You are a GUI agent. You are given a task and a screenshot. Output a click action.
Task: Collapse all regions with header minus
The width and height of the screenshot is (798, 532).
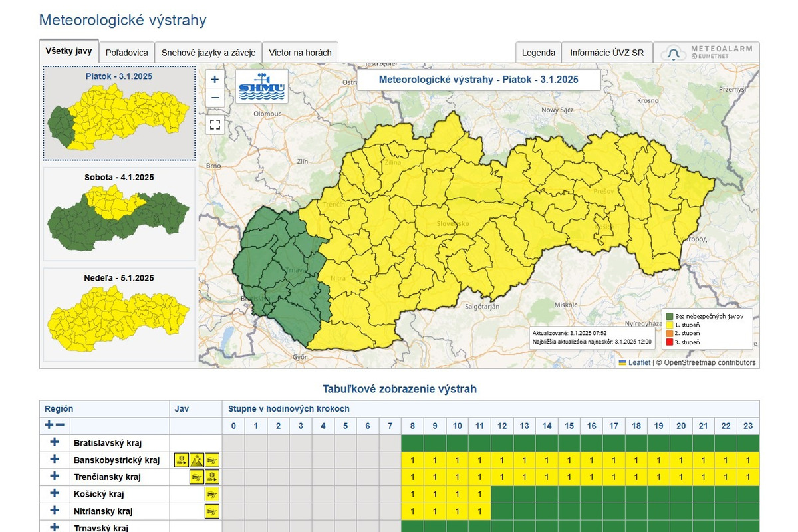point(60,425)
